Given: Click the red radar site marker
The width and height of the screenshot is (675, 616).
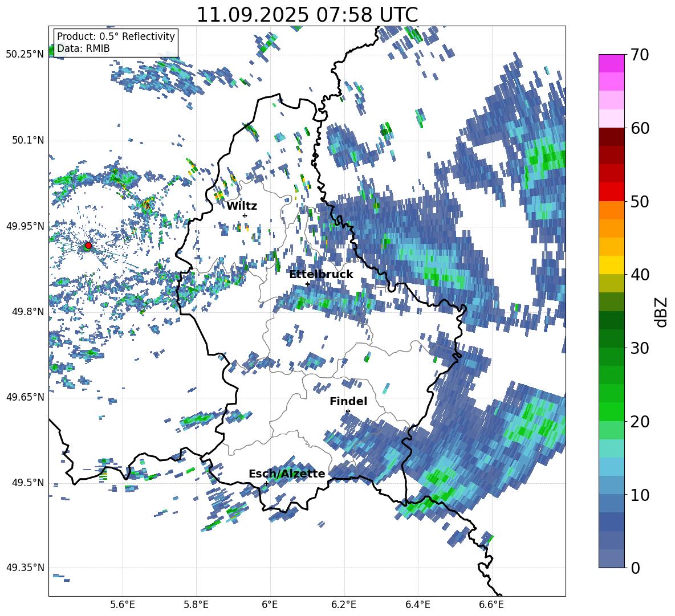Looking at the screenshot, I should pos(88,246).
